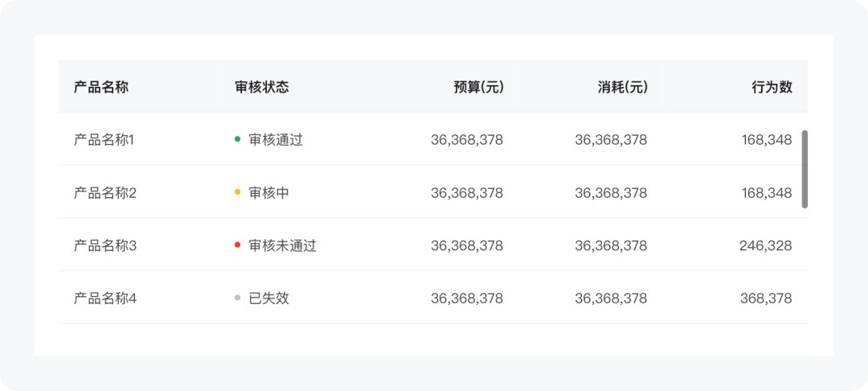Select the 产品名称1 row name cell
This screenshot has height=391, width=868.
[104, 139]
